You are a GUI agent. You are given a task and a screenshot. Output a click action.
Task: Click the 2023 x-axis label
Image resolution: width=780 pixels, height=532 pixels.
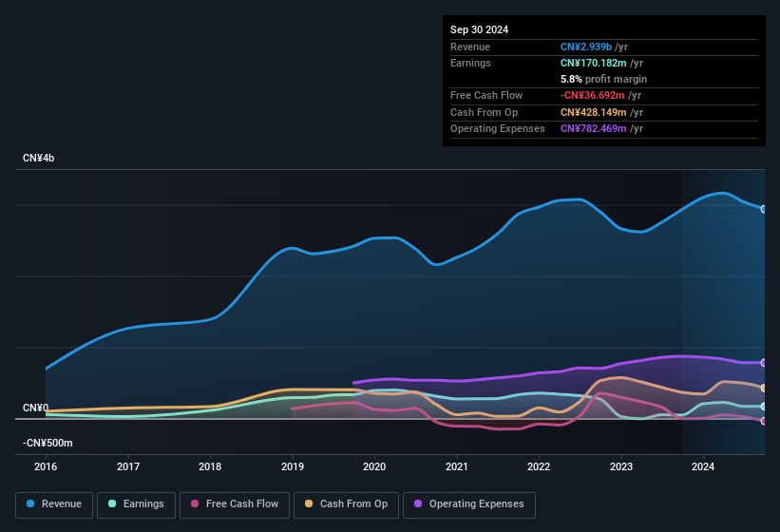(621, 466)
